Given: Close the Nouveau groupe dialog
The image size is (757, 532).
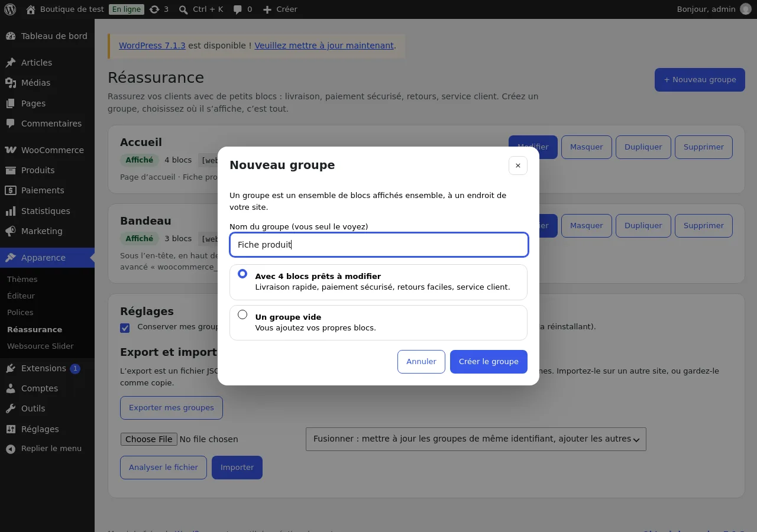Looking at the screenshot, I should click(x=518, y=166).
